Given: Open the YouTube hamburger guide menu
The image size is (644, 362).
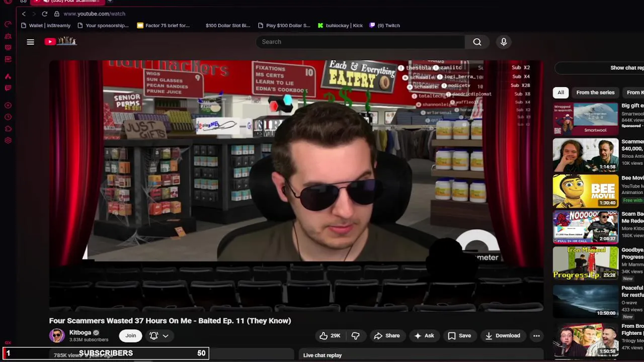Looking at the screenshot, I should click(x=30, y=42).
